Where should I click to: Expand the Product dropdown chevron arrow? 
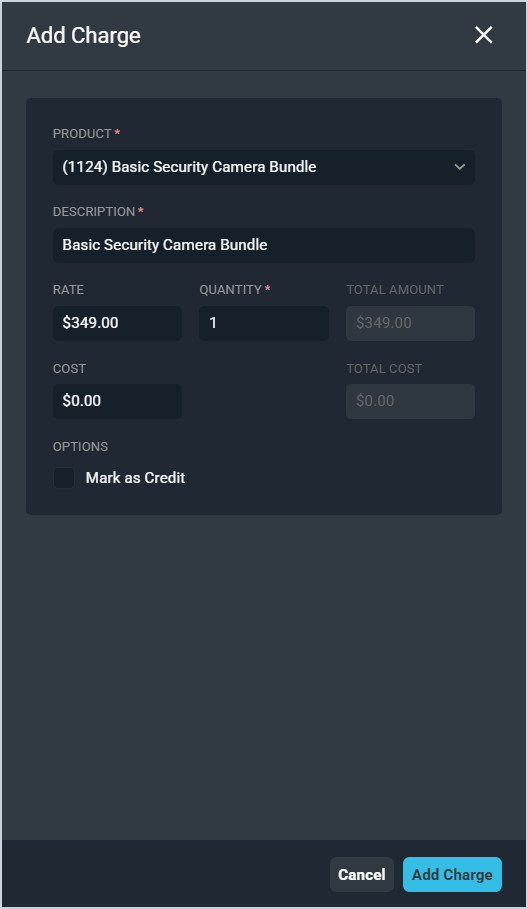coord(460,167)
